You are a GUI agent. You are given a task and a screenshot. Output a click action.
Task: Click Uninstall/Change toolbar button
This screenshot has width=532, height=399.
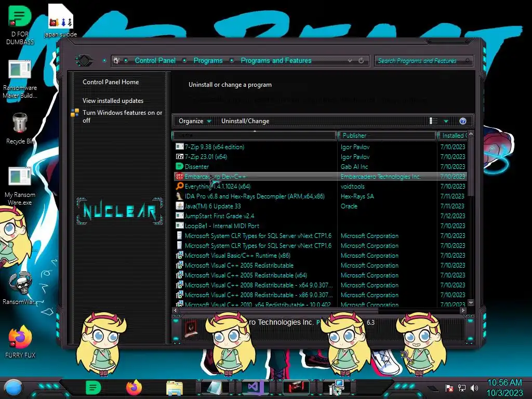tap(245, 121)
